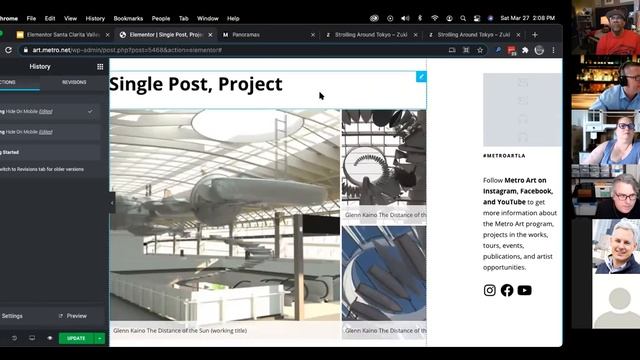Open the File menu
The image size is (640, 360).
click(31, 18)
